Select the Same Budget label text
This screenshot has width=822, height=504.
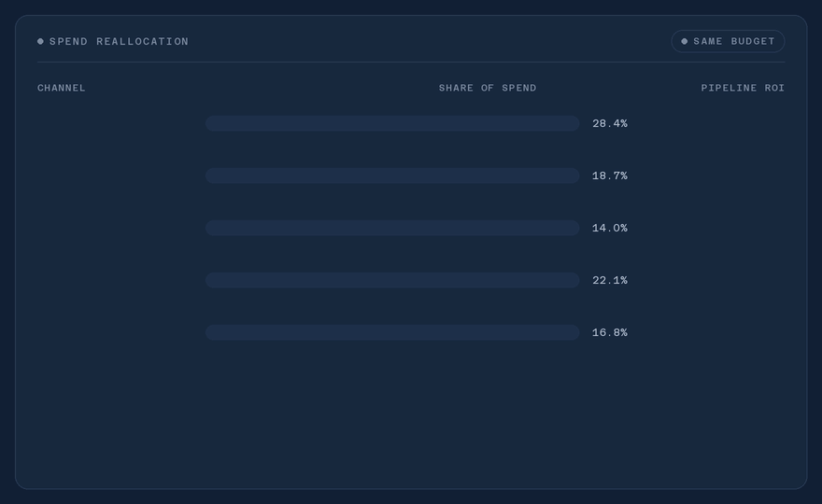click(734, 41)
